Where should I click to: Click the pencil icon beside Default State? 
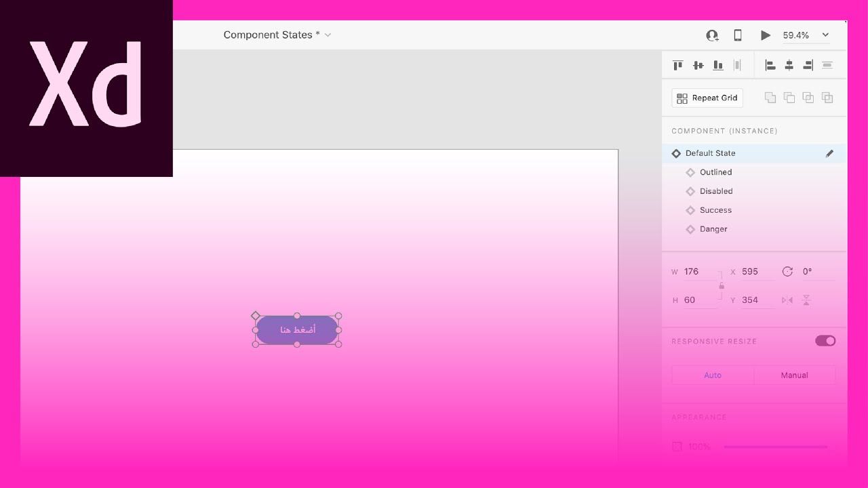tap(829, 154)
